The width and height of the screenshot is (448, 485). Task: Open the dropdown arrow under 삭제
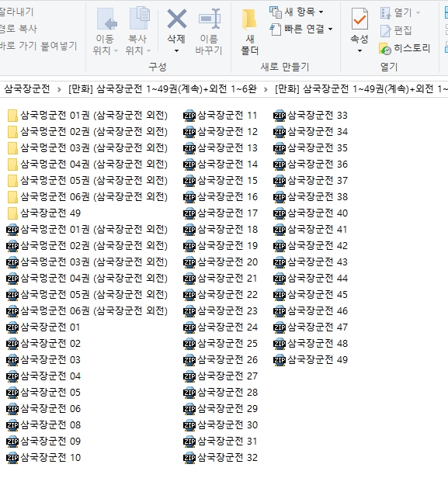point(177,50)
